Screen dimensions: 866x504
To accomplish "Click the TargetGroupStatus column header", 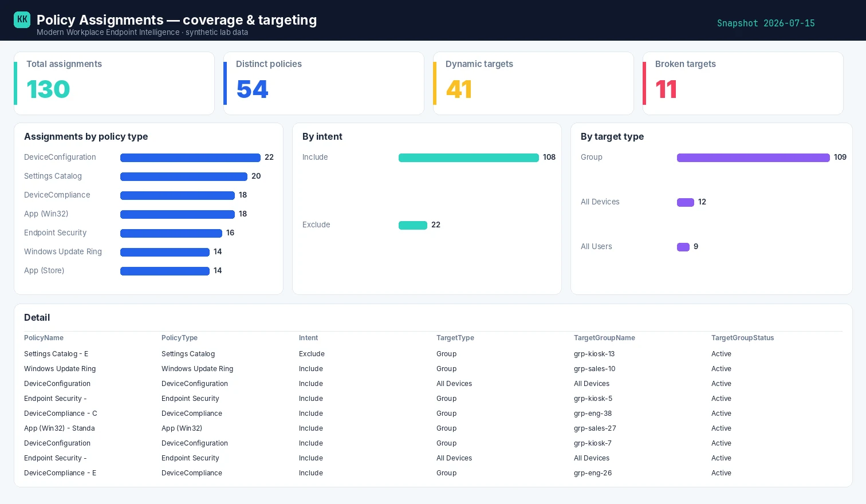I will [x=742, y=338].
